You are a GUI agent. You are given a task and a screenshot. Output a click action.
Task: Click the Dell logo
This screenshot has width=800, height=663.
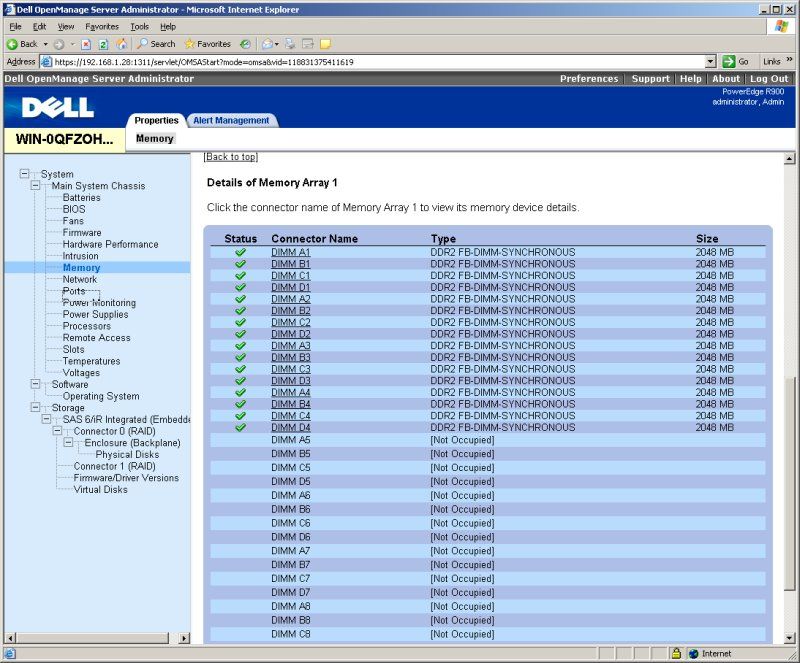pos(58,107)
